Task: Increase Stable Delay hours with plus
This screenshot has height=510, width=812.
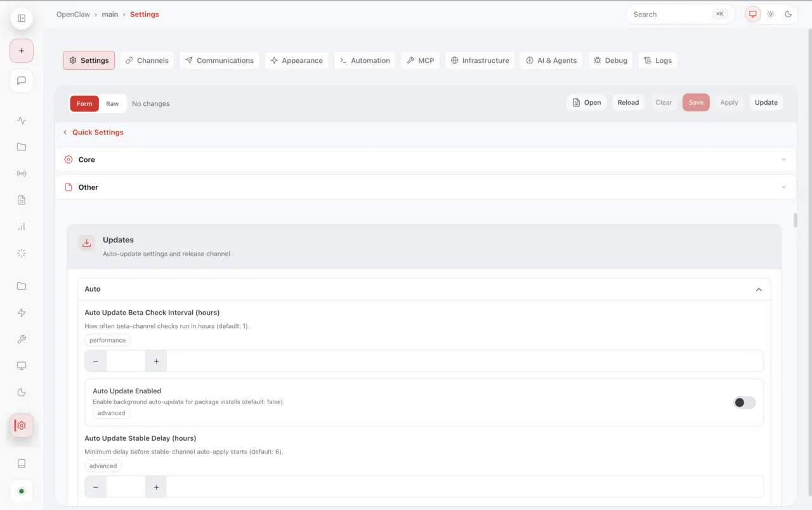Action: 156,487
